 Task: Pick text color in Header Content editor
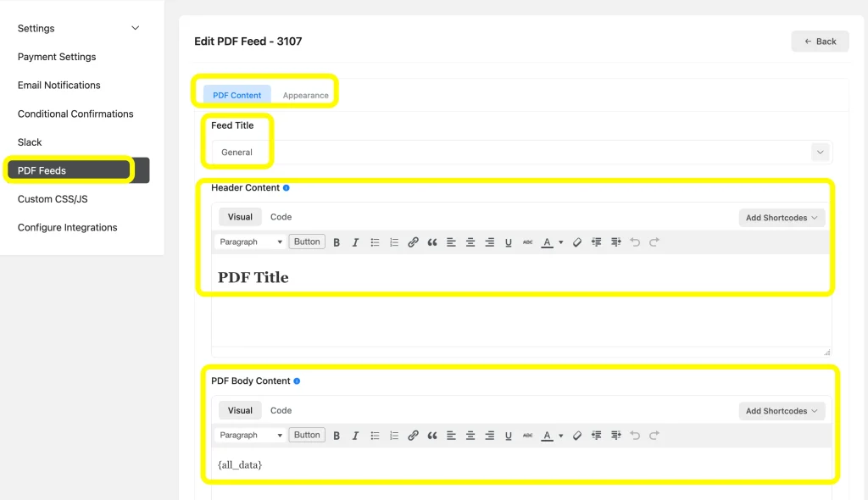[547, 242]
